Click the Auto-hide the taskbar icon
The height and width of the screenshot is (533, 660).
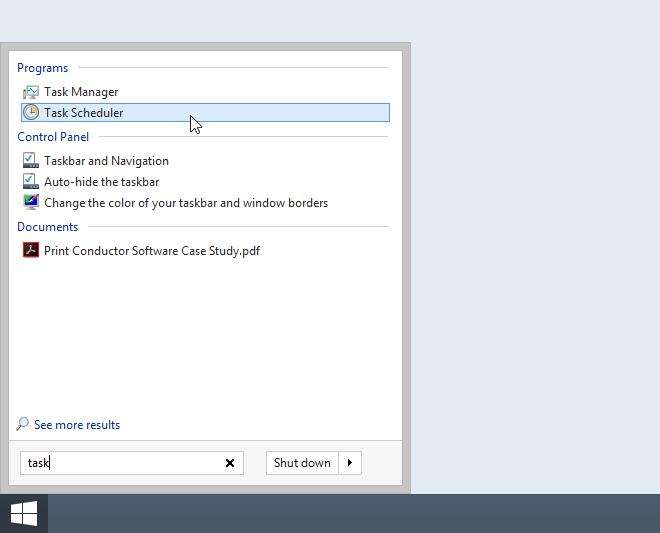tap(31, 182)
